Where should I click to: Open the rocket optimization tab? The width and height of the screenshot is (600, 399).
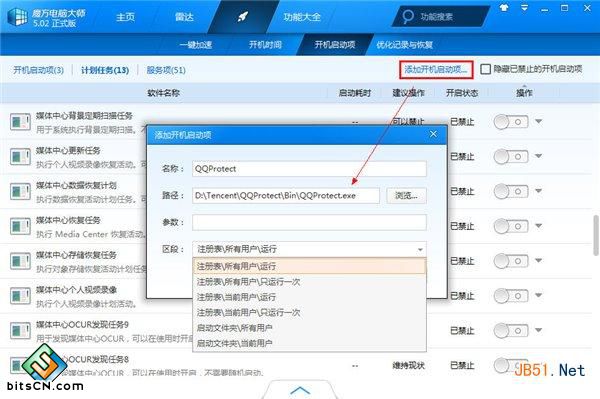[243, 16]
